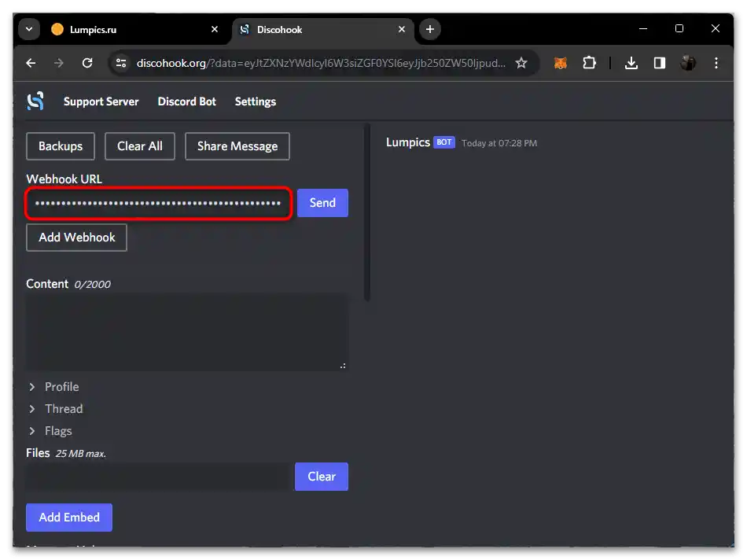The image size is (747, 560).
Task: Send the webhook message
Action: [322, 202]
